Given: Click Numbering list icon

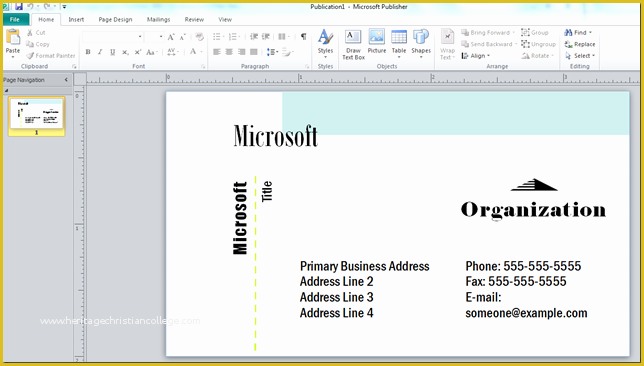Looking at the screenshot, I should click(234, 37).
